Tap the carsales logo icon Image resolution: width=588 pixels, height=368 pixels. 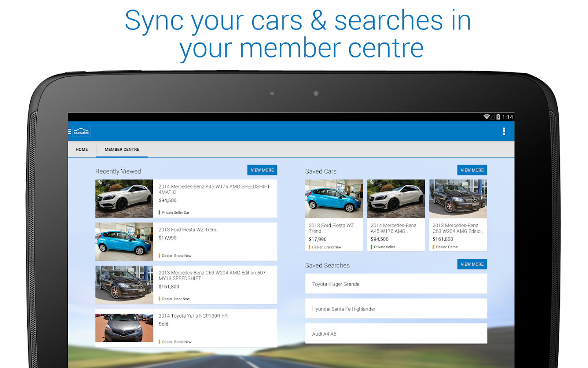pyautogui.click(x=82, y=132)
